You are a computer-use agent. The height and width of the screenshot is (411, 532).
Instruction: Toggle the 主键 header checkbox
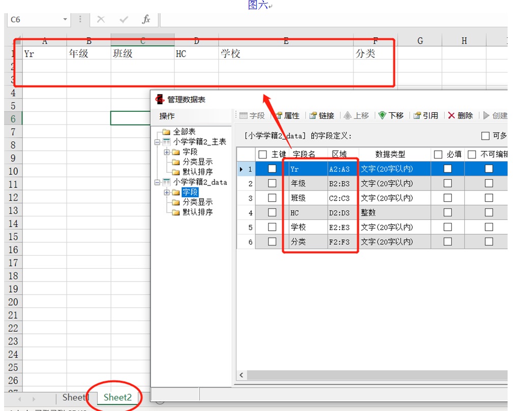[262, 154]
